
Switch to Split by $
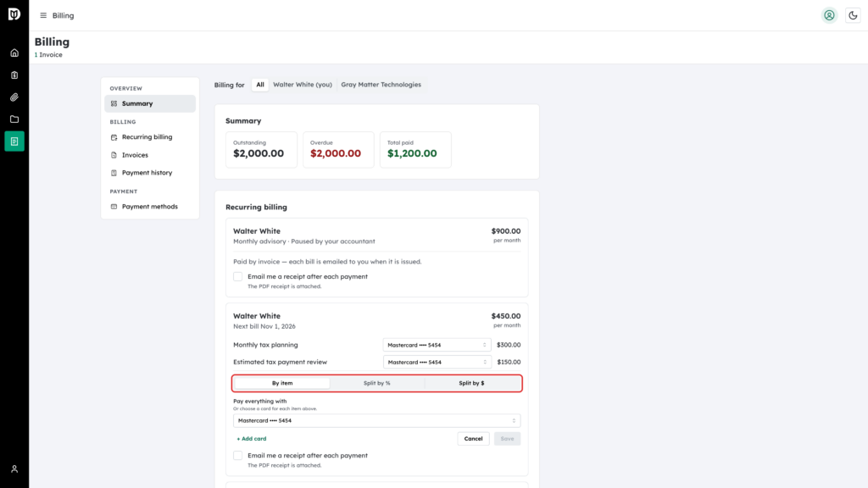471,383
